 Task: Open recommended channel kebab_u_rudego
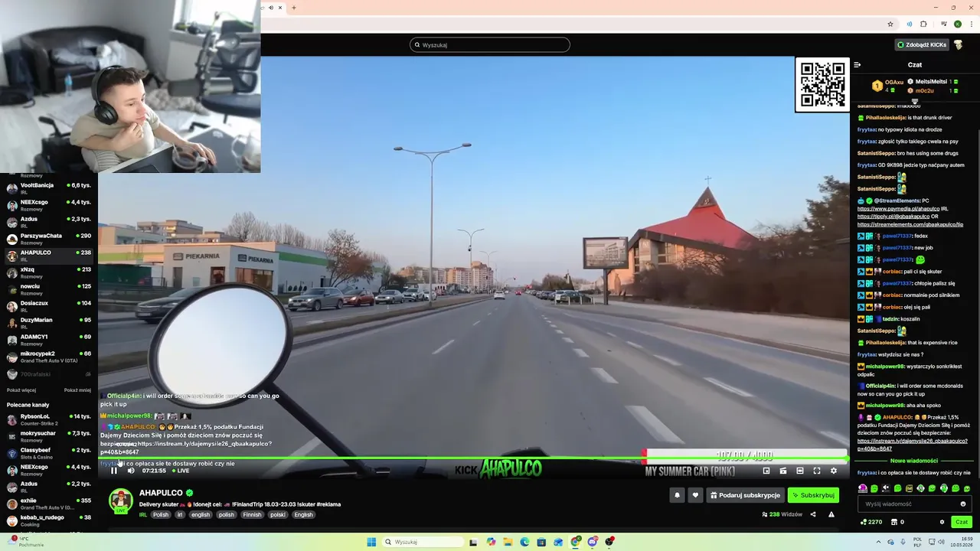[49, 520]
